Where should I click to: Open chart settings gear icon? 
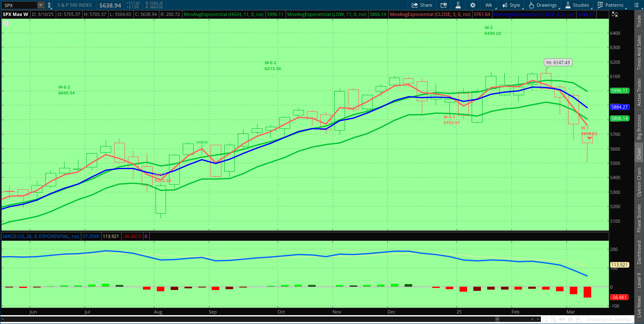473,5
